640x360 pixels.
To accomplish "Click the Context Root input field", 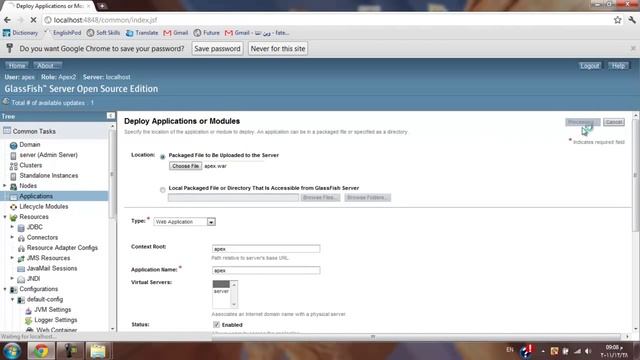I will 266,249.
